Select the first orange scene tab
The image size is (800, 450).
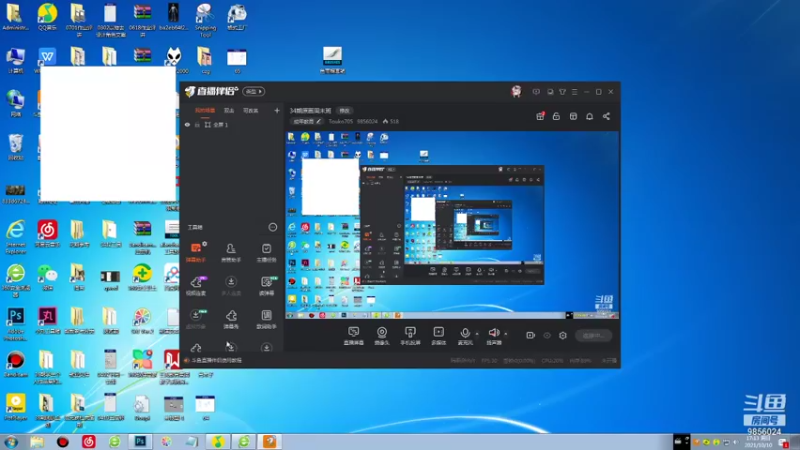click(205, 110)
